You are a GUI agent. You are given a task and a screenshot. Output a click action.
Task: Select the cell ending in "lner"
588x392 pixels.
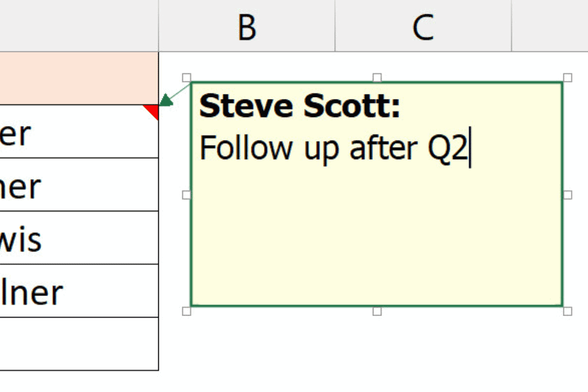pyautogui.click(x=78, y=291)
